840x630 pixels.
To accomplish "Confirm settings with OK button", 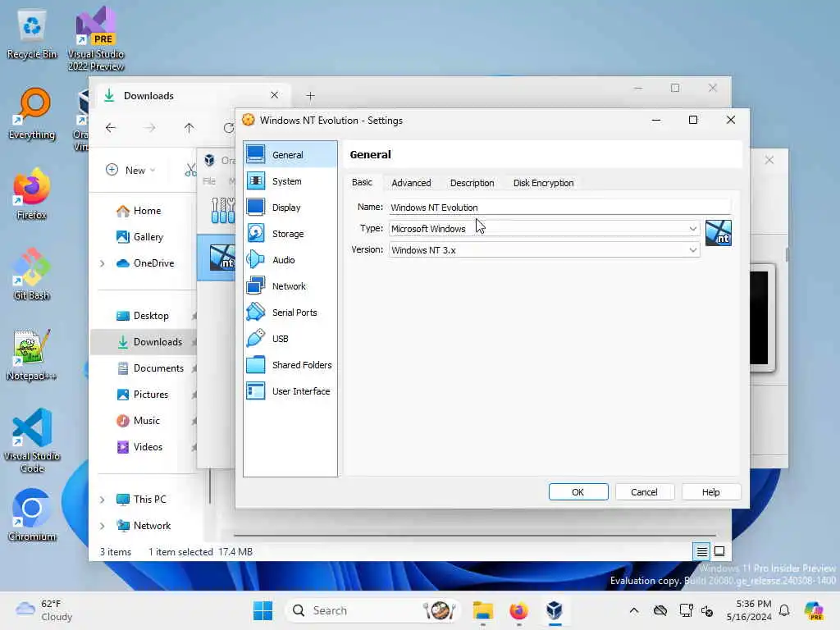I will [578, 492].
